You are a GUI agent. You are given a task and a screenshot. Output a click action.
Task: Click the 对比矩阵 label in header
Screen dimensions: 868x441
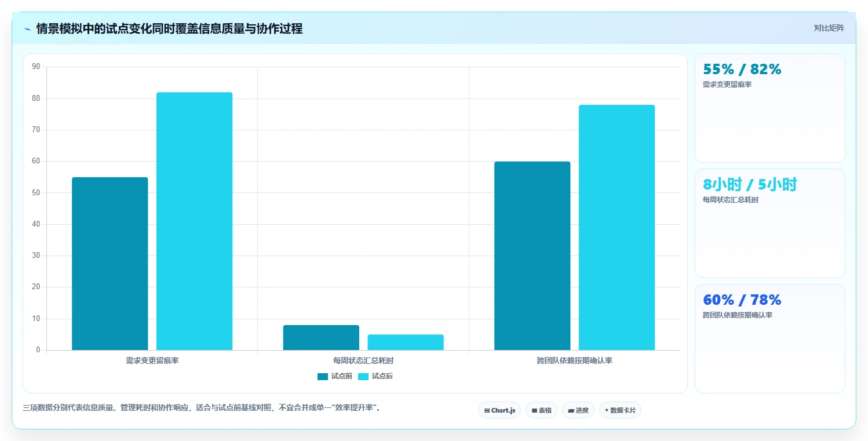click(829, 28)
